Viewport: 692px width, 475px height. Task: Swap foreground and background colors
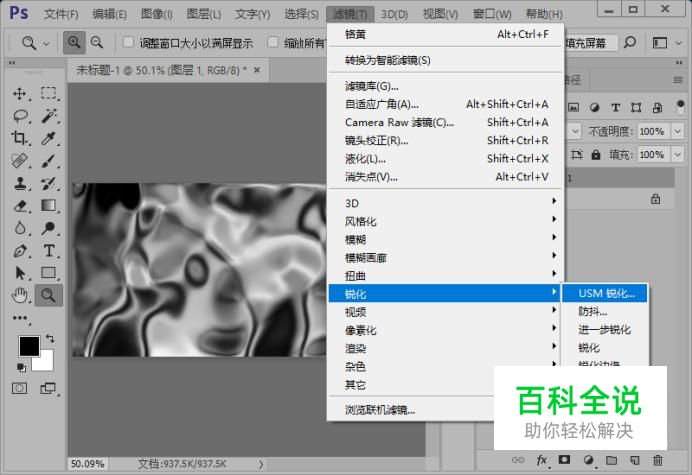click(x=50, y=338)
